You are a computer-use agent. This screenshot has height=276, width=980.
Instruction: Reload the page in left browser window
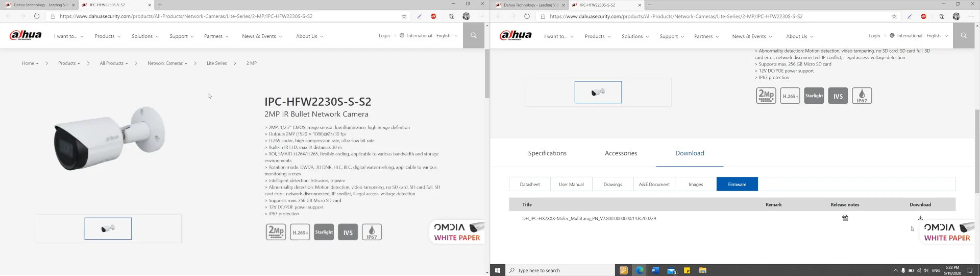[x=37, y=16]
